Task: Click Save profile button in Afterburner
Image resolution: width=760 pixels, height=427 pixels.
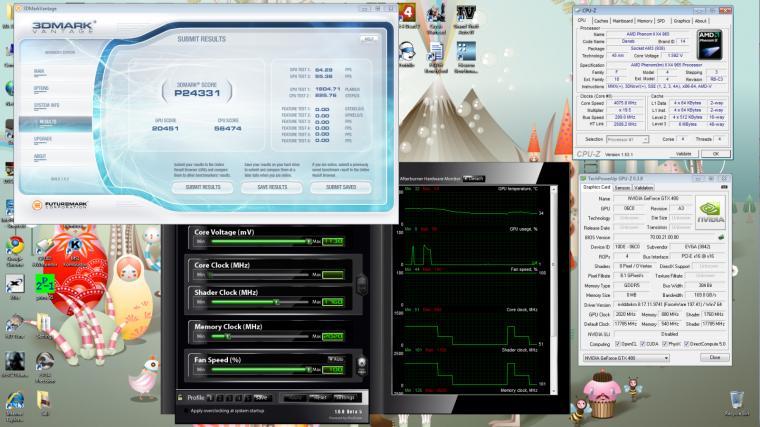Action: 261,398
